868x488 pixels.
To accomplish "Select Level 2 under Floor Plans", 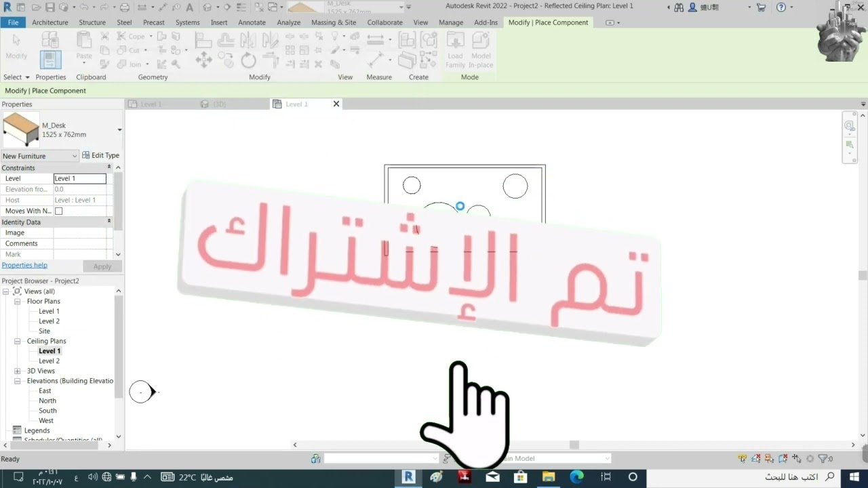I will coord(49,321).
